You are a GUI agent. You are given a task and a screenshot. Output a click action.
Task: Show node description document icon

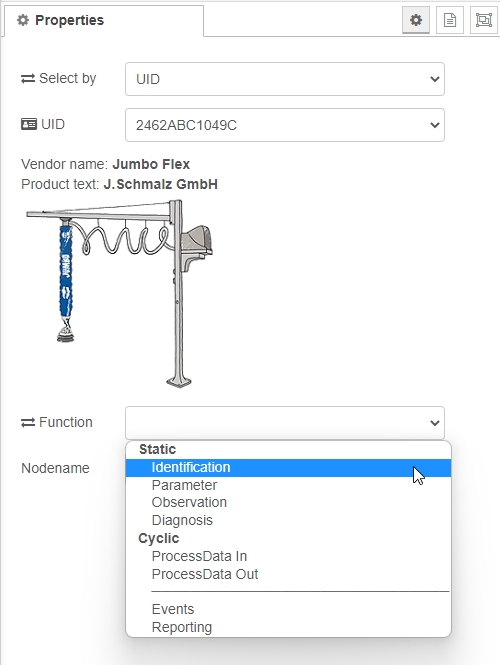coord(450,20)
